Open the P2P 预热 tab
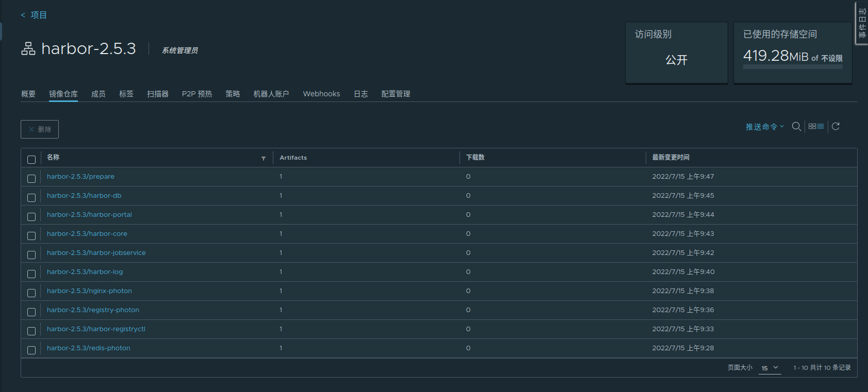The image size is (868, 392). [x=197, y=94]
